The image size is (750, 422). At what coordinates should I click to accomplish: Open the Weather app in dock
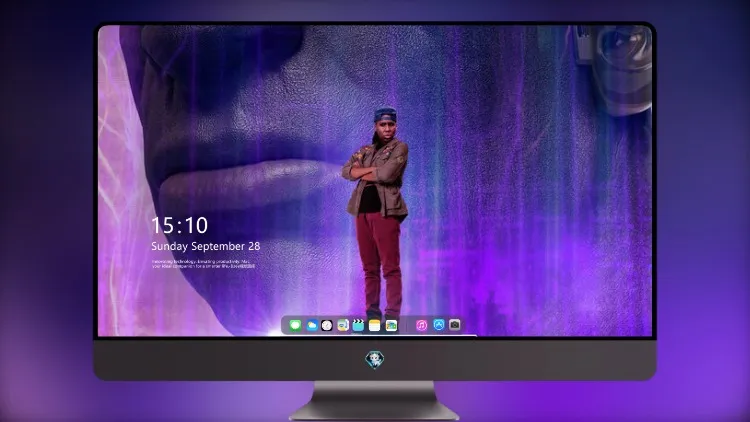312,325
